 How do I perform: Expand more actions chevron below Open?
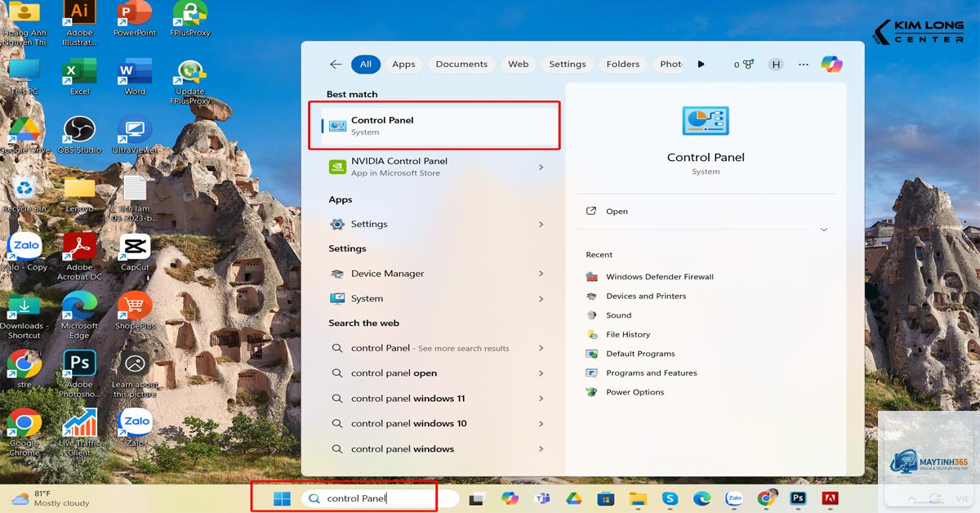(823, 230)
